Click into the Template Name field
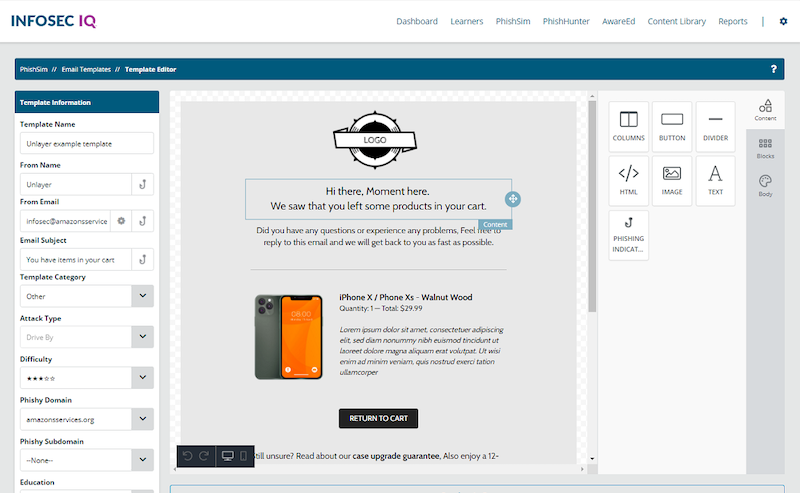 point(87,143)
